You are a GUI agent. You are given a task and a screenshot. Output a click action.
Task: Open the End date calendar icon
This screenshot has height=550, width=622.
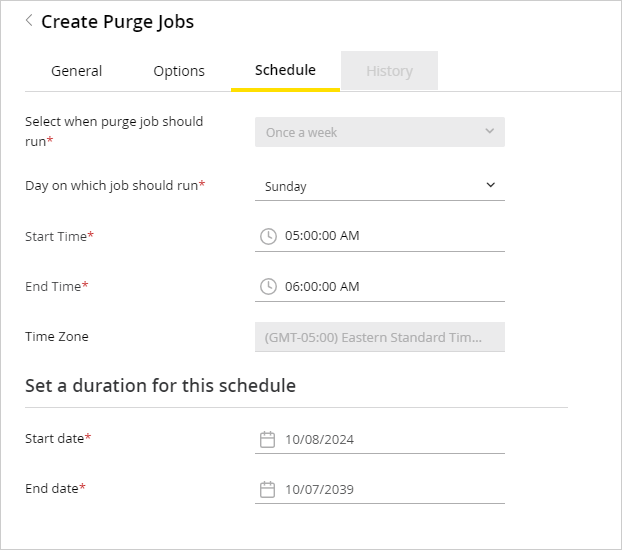(267, 490)
